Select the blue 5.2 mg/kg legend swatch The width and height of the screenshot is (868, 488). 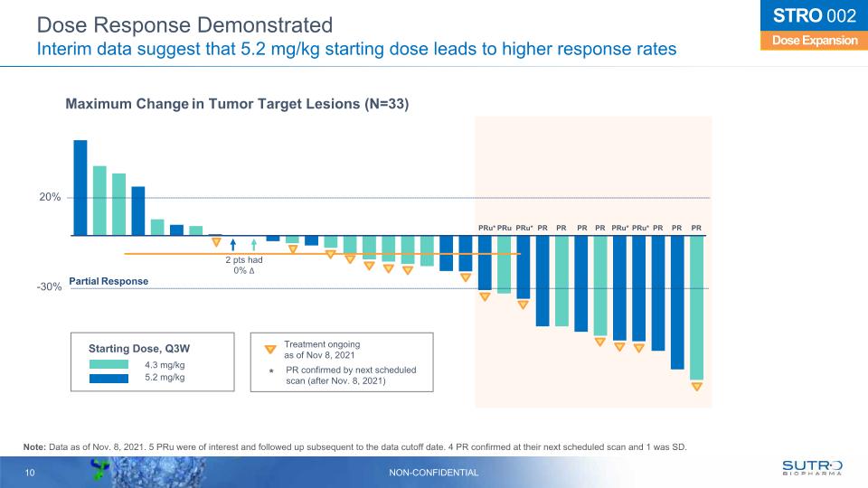point(113,378)
